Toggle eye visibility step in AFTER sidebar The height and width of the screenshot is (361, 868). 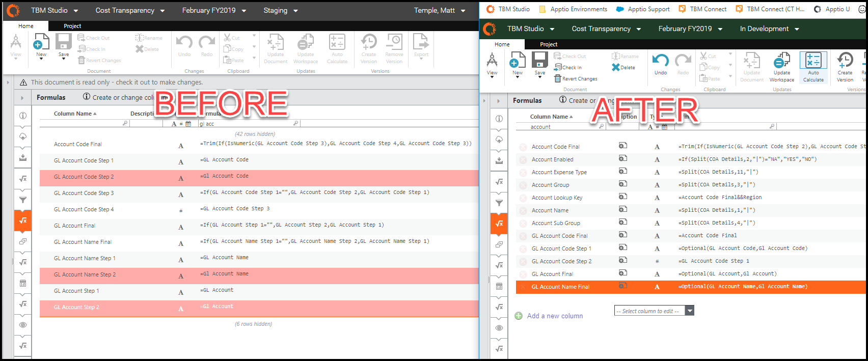499,328
